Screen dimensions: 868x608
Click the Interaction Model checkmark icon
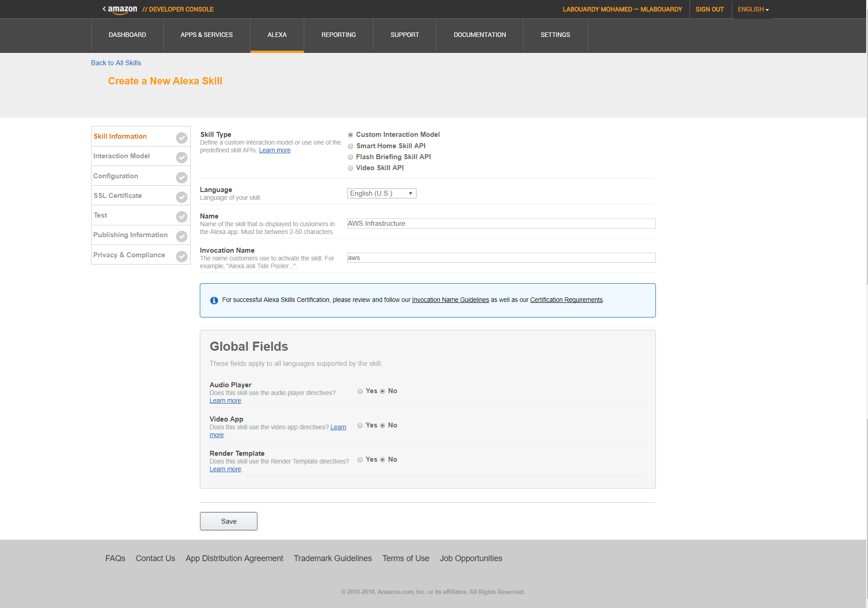click(182, 157)
